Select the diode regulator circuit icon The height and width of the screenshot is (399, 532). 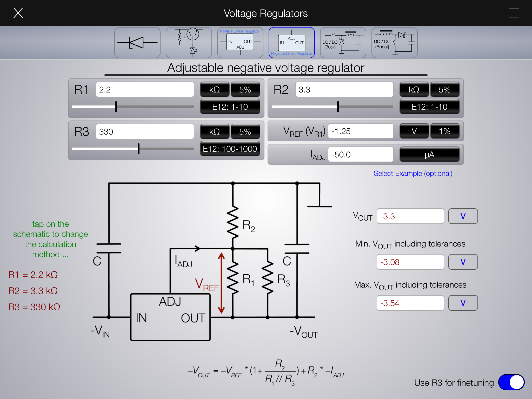pyautogui.click(x=137, y=43)
